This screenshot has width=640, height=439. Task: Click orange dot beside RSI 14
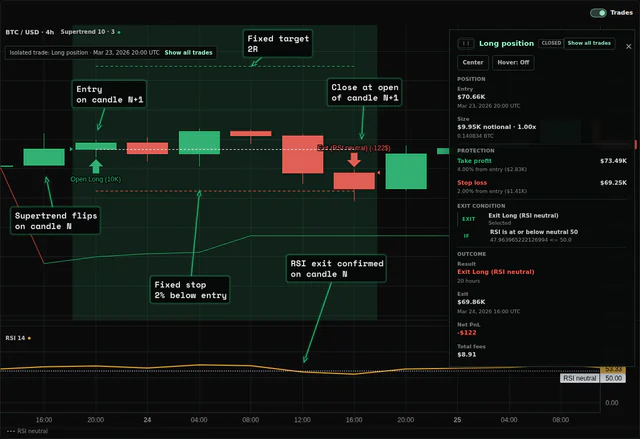tap(29, 338)
